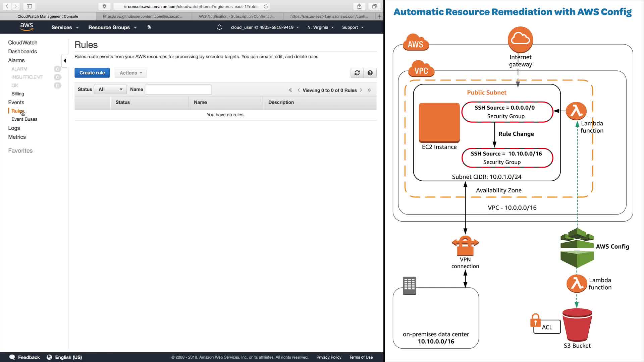The width and height of the screenshot is (644, 362).
Task: Click the Create rule button
Action: coord(92,73)
